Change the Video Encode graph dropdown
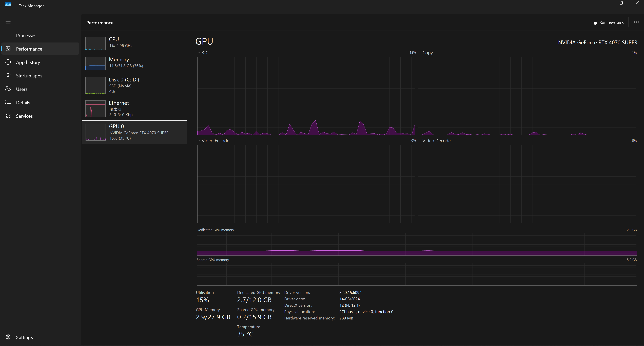 click(199, 141)
